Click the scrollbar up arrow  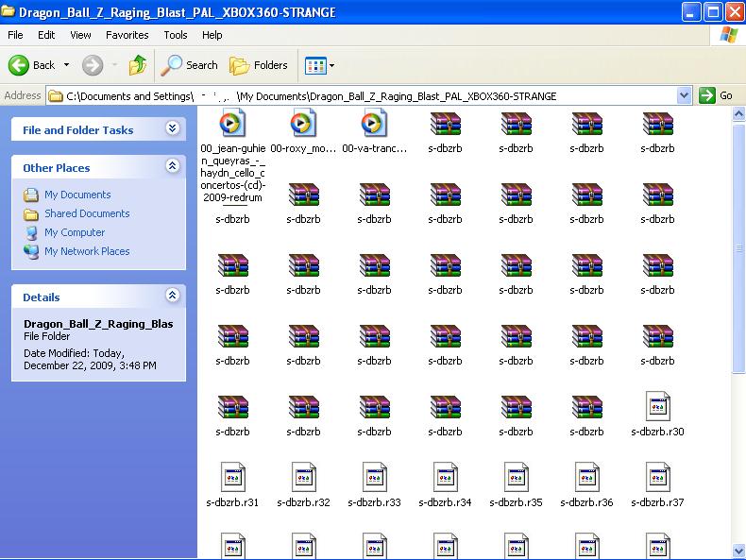tap(738, 113)
